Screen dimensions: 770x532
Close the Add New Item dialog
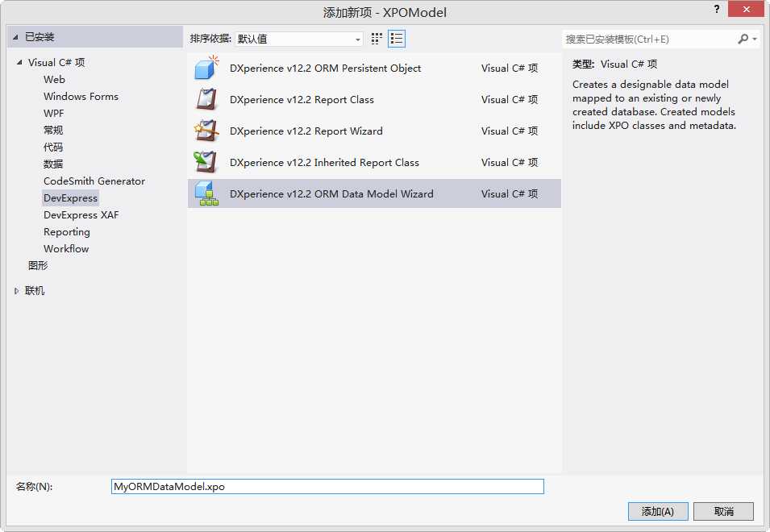[x=747, y=9]
